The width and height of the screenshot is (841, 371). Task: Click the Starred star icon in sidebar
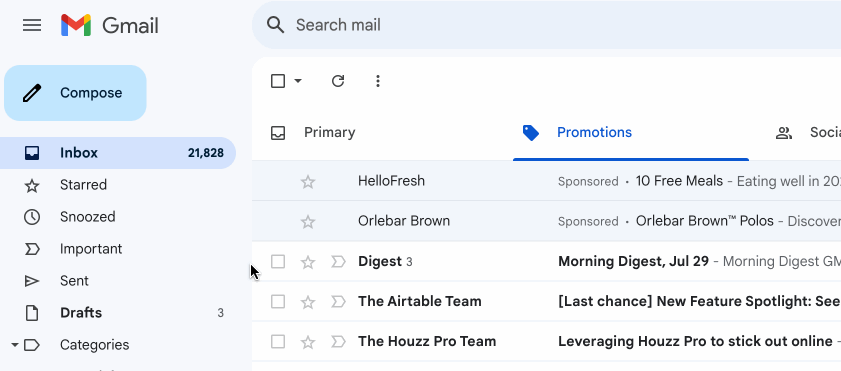(x=32, y=186)
